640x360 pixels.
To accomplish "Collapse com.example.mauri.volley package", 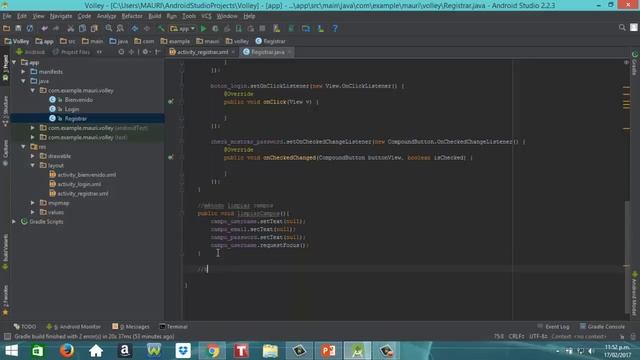I will pos(33,91).
